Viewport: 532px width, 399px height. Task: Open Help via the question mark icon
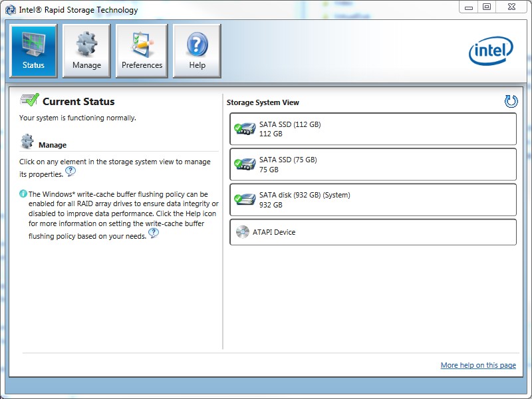tap(197, 50)
